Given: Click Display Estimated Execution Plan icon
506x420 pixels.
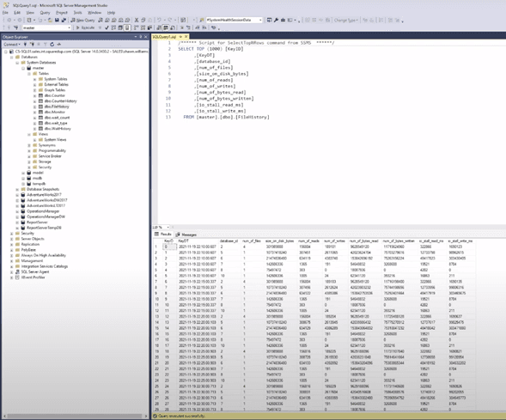Looking at the screenshot, I should (x=113, y=27).
